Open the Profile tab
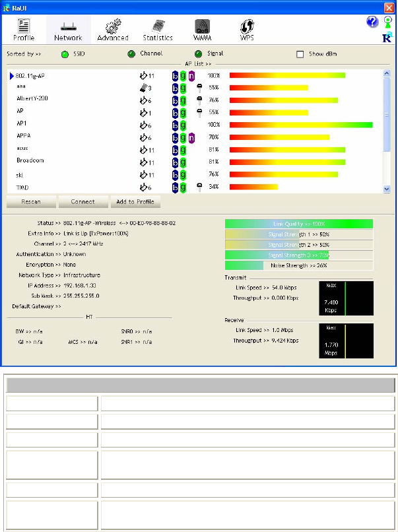This screenshot has width=398, height=532. [x=24, y=30]
